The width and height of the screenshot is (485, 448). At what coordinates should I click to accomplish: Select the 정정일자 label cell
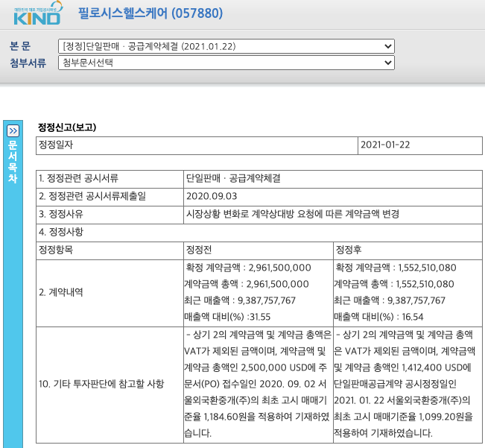click(197, 145)
